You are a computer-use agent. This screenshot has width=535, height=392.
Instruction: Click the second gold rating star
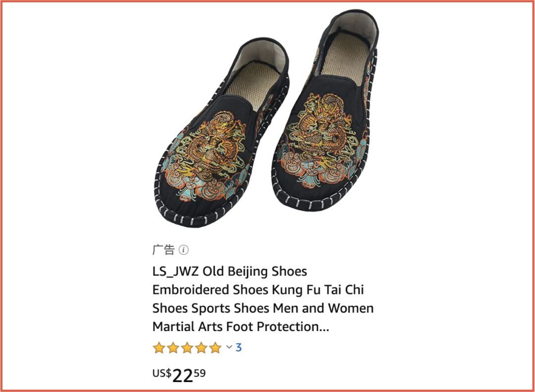tap(173, 348)
